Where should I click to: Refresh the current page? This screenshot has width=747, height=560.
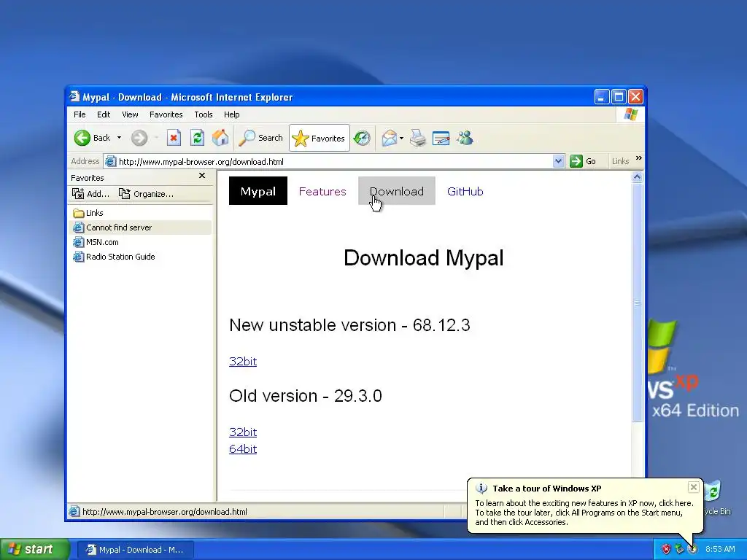[197, 138]
